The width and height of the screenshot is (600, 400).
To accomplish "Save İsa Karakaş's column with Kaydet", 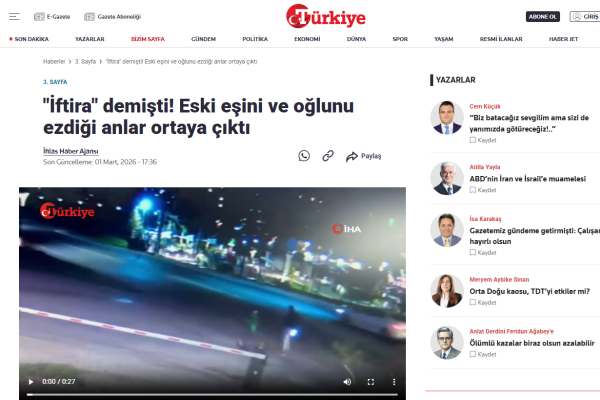I will click(483, 253).
